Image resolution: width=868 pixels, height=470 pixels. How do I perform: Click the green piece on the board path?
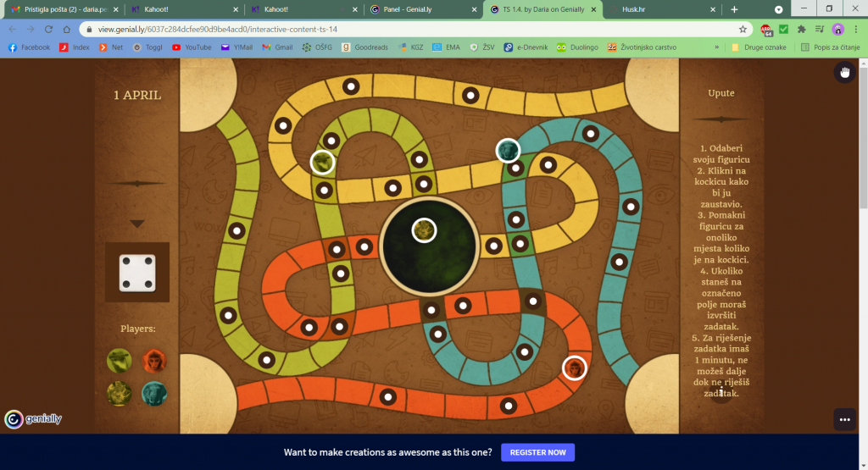(322, 161)
